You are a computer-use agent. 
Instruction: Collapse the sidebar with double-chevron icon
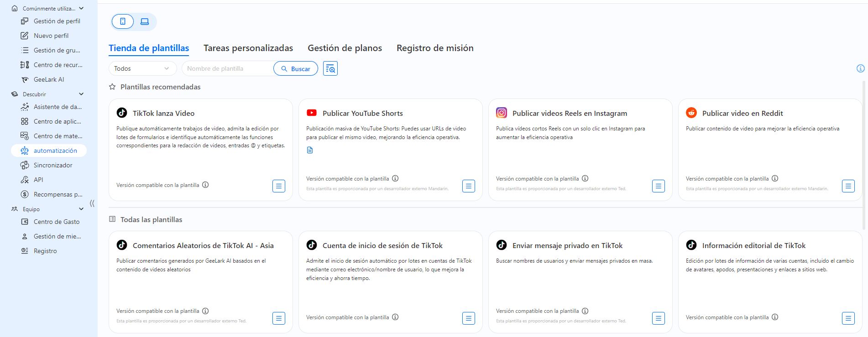(92, 203)
